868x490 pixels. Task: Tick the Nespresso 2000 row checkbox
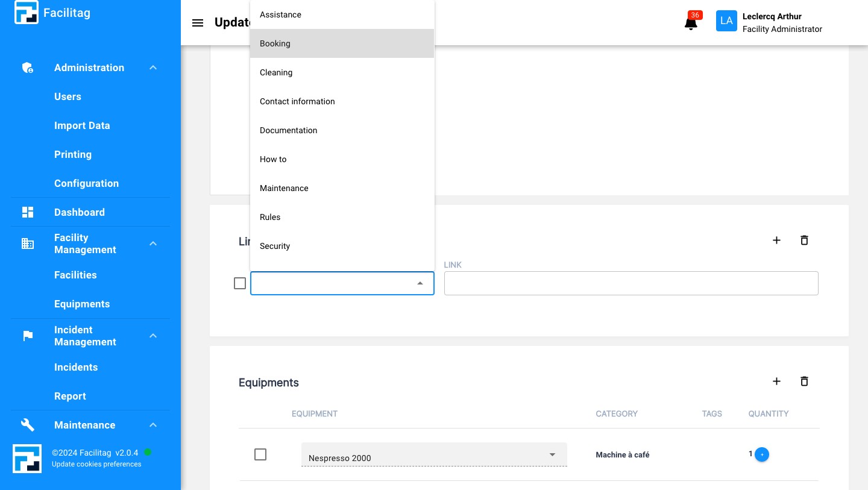pyautogui.click(x=260, y=454)
